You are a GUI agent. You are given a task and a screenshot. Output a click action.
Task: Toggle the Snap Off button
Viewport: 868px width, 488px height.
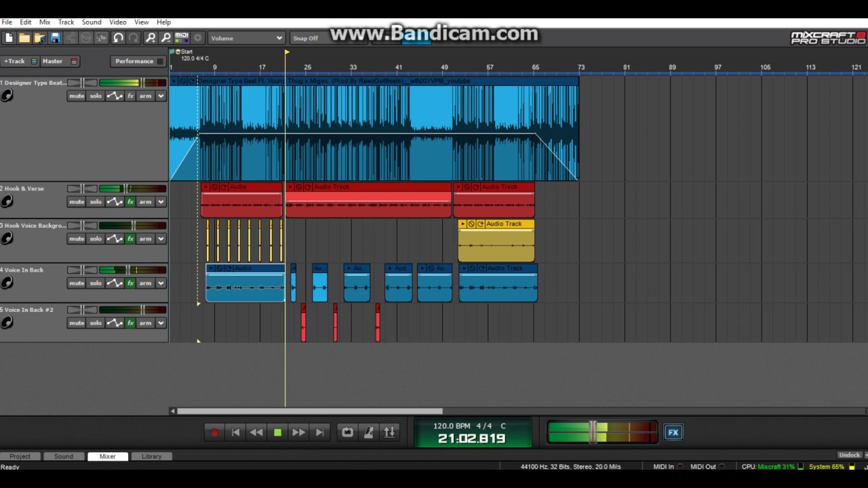305,38
